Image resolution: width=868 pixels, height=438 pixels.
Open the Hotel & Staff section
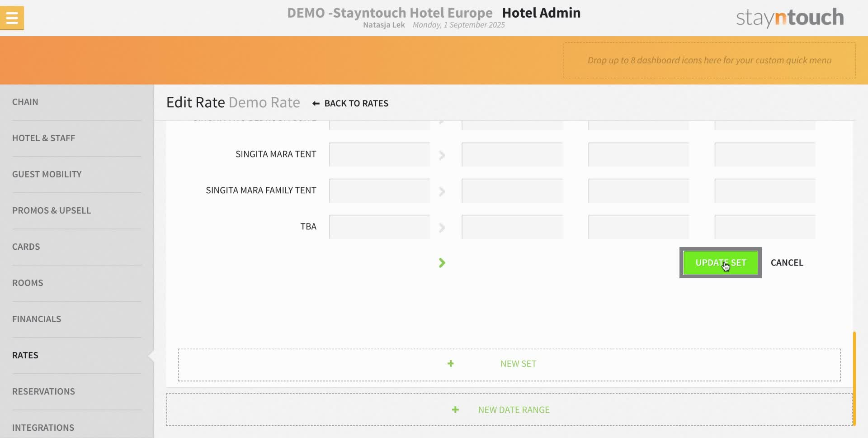tap(44, 138)
